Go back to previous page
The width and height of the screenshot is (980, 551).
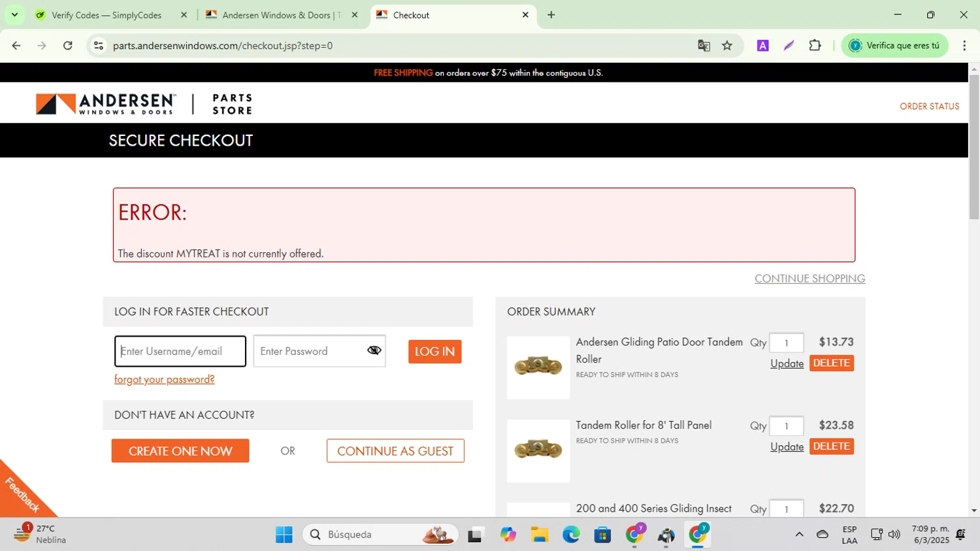(x=16, y=46)
